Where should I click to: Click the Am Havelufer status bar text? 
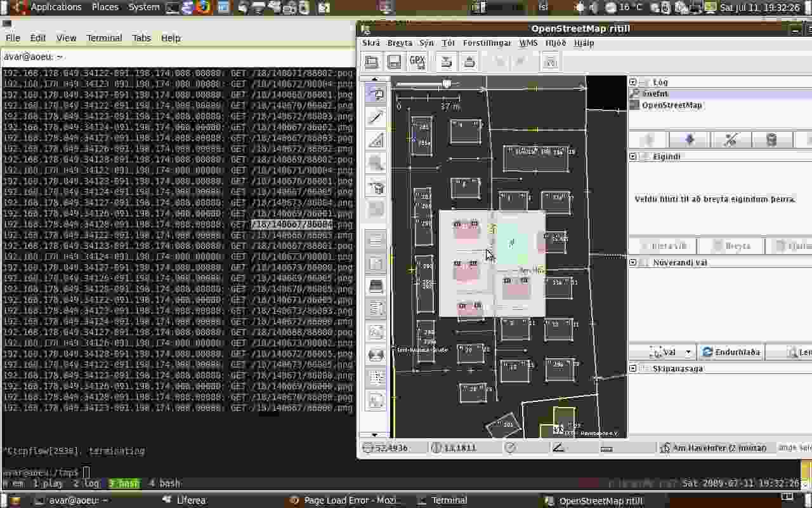(x=719, y=448)
